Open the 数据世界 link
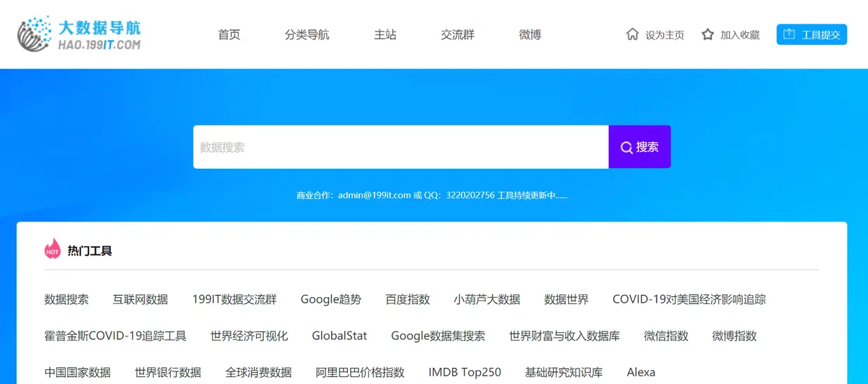Screen dimensions: 868x384 pos(566,299)
